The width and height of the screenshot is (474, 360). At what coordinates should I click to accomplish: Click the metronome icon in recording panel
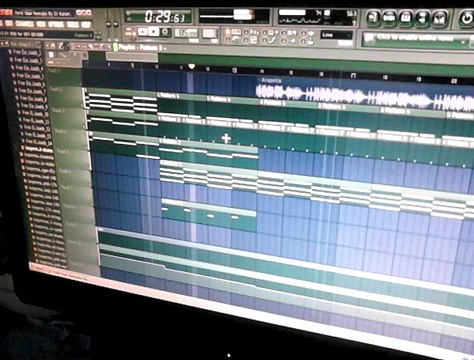coord(236,40)
